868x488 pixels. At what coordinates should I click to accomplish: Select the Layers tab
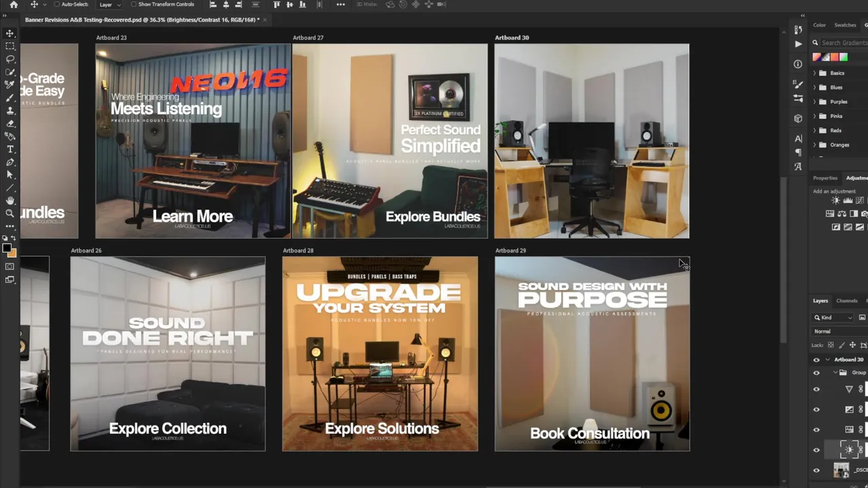click(821, 301)
